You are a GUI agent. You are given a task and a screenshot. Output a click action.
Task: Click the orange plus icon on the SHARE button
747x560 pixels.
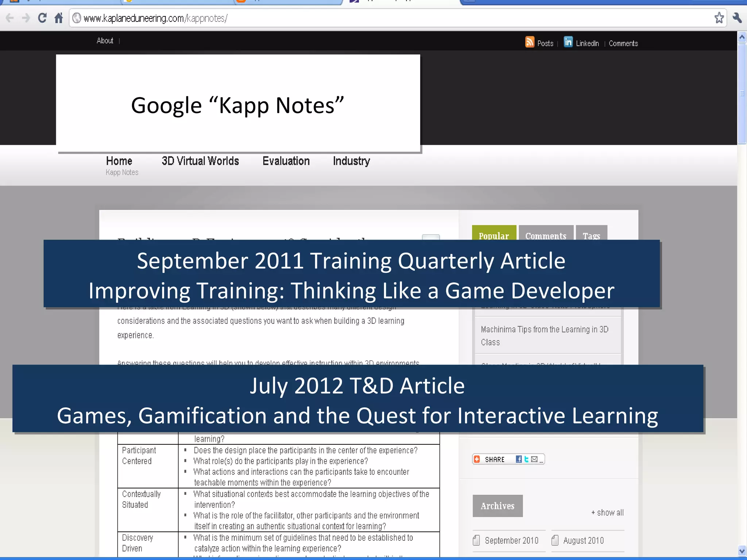[477, 459]
